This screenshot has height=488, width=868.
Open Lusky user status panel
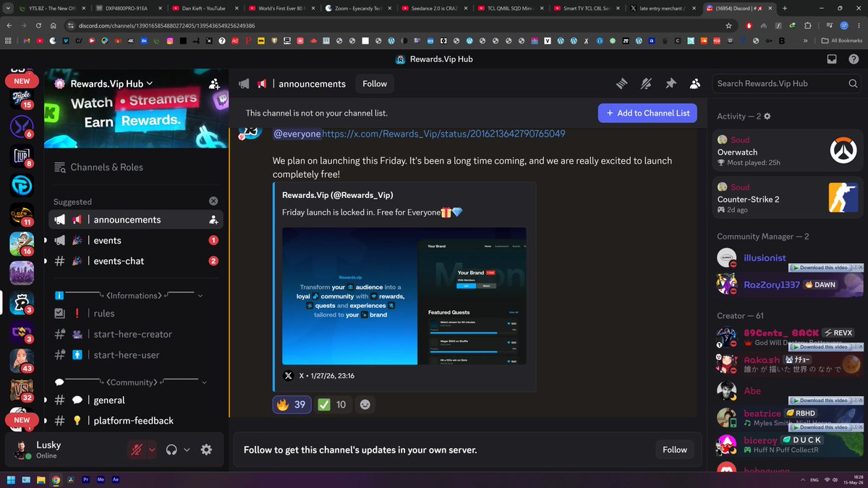pos(65,450)
